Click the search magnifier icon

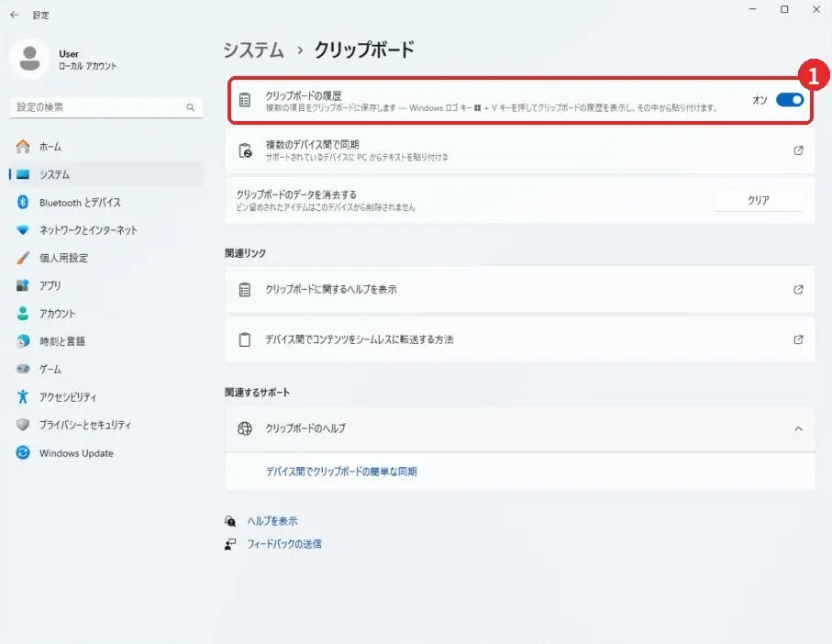191,107
